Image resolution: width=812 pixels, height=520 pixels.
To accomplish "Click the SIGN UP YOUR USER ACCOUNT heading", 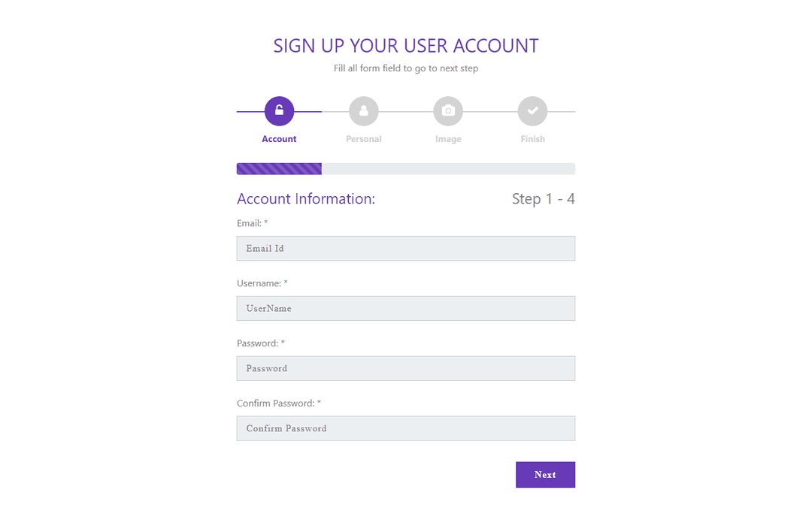I will click(x=405, y=46).
